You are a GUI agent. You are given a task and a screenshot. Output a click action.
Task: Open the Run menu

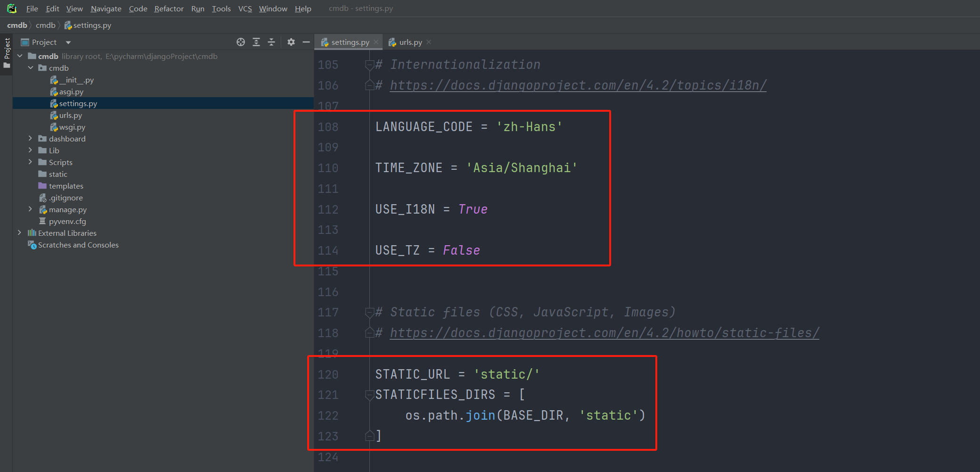(198, 8)
